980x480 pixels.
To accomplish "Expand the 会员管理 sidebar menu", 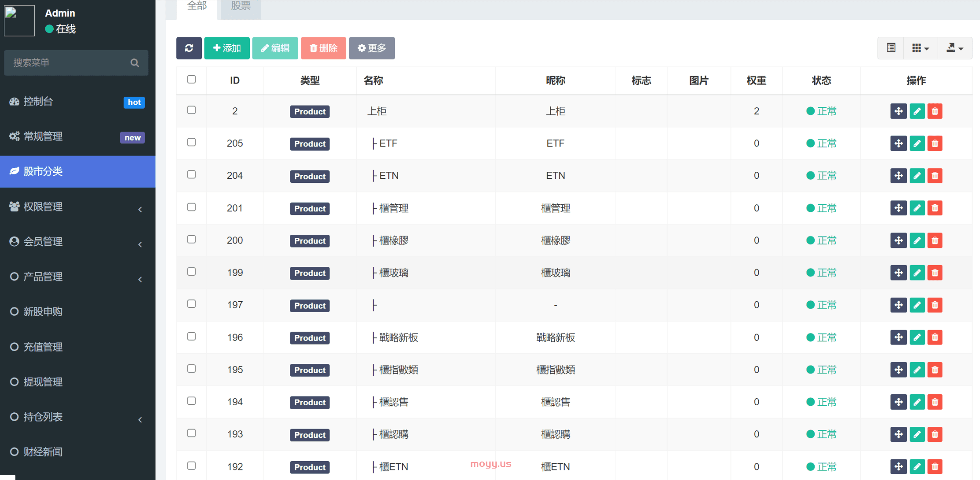I will (77, 242).
